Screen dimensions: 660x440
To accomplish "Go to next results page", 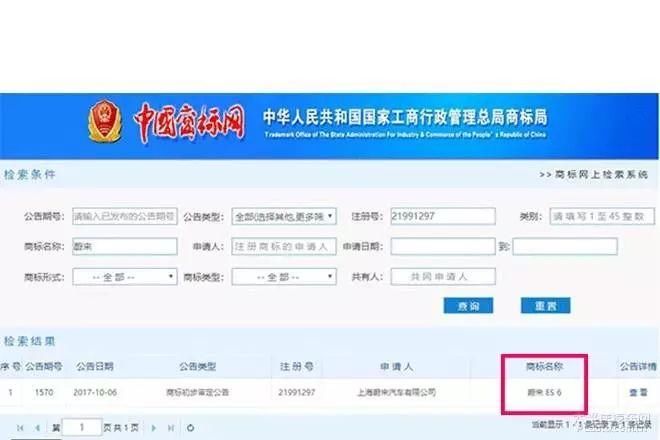I will pyautogui.click(x=154, y=428).
